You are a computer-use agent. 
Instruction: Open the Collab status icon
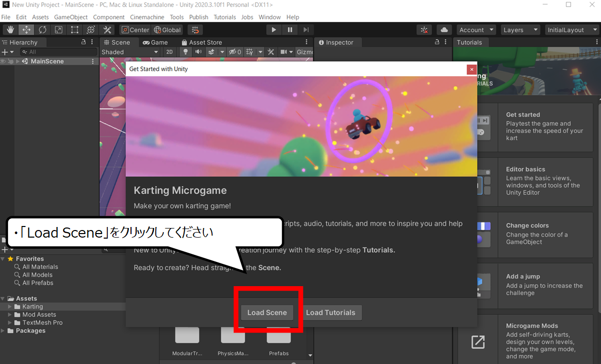pos(424,30)
